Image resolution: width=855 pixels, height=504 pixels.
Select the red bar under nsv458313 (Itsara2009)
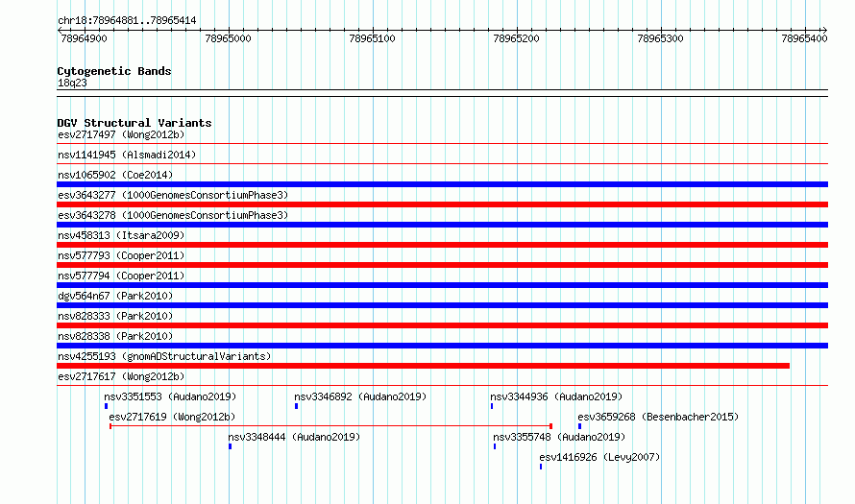pos(442,245)
